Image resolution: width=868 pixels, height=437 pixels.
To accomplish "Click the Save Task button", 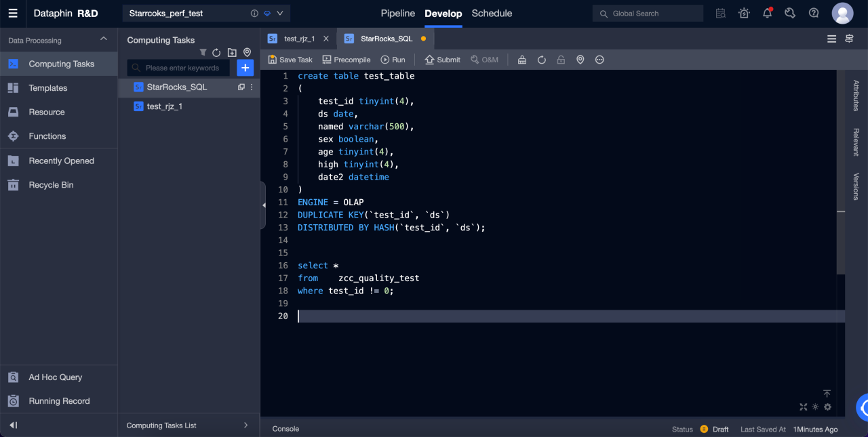I will tap(290, 60).
